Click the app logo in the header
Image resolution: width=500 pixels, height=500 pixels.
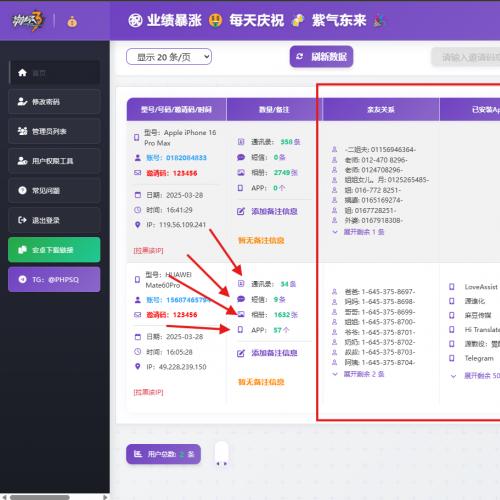(28, 21)
